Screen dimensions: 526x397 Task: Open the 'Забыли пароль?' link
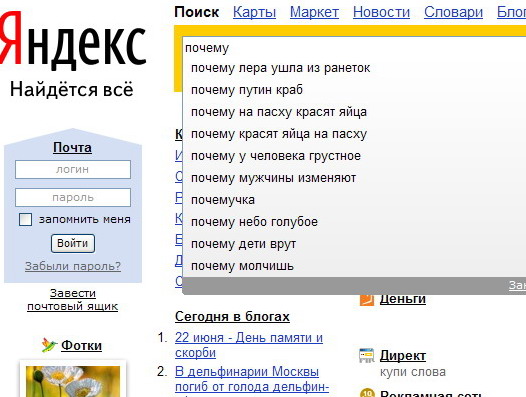73,266
